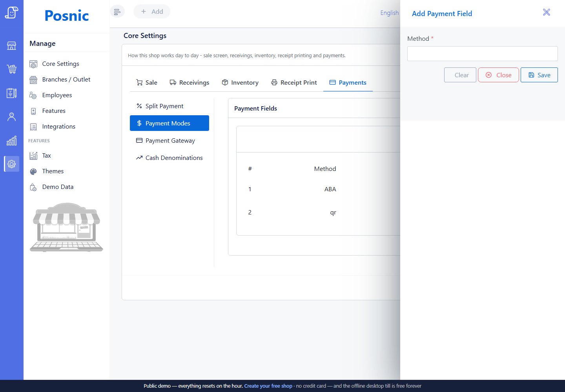Open the shopping cart sidebar icon
This screenshot has width=565, height=392.
(x=11, y=69)
